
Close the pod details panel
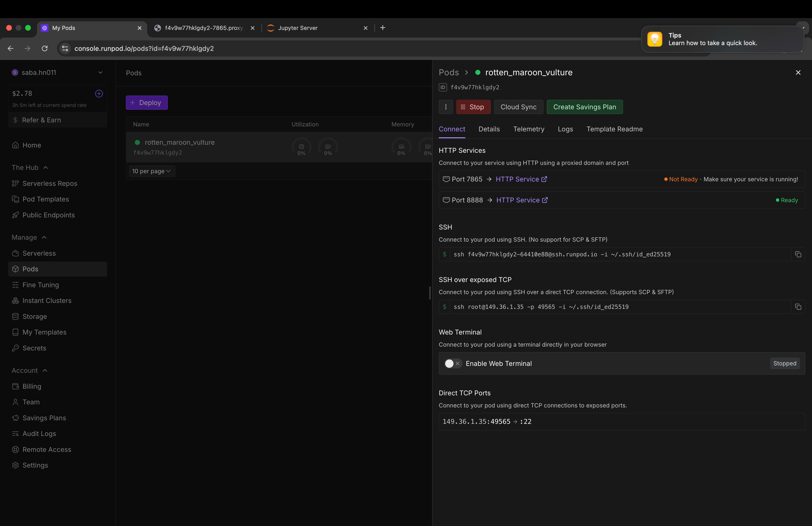pyautogui.click(x=798, y=72)
